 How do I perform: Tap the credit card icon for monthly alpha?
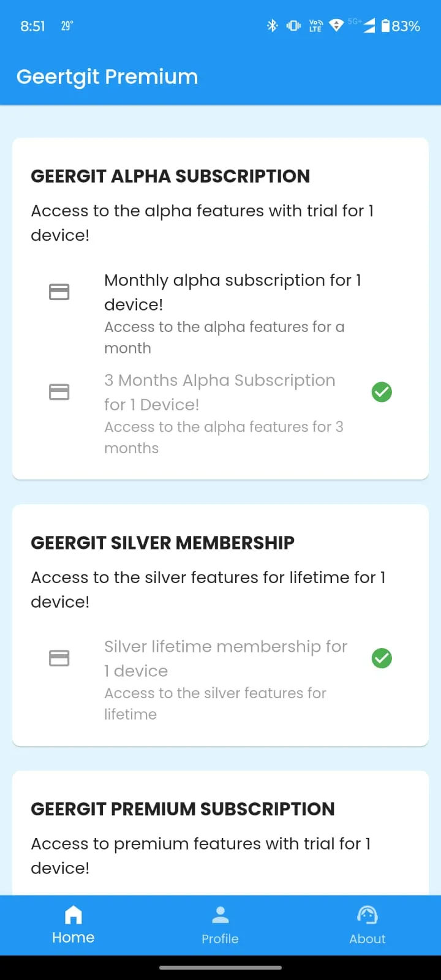[59, 292]
